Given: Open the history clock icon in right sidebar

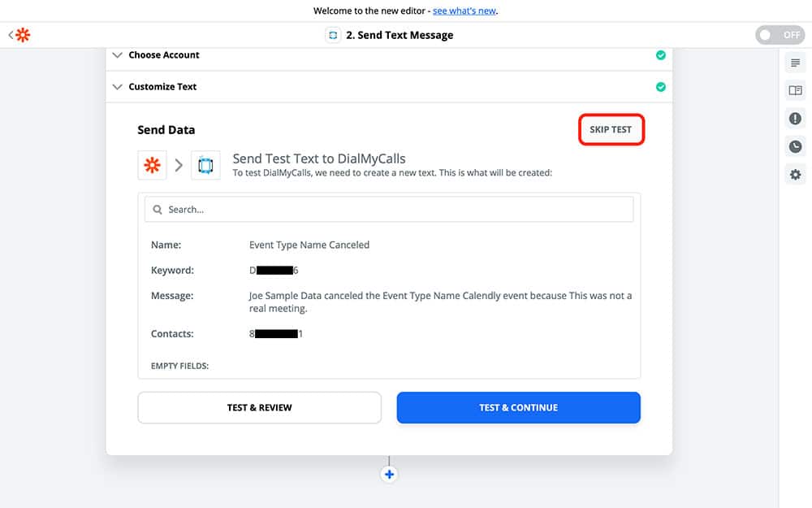Looking at the screenshot, I should [795, 146].
